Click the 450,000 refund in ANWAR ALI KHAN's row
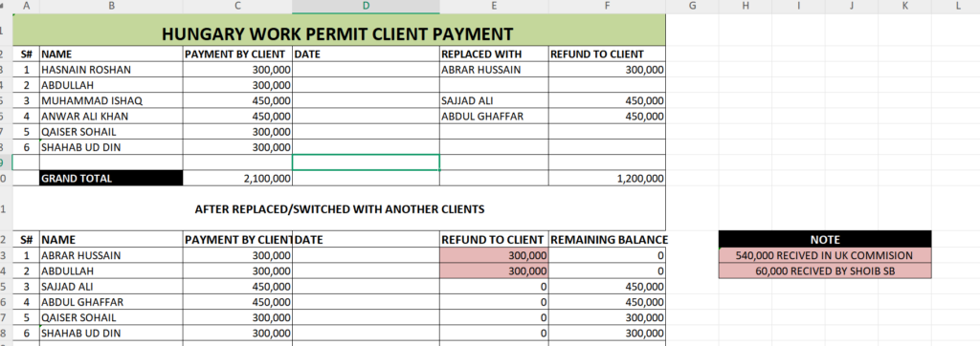980x346 pixels. point(607,117)
